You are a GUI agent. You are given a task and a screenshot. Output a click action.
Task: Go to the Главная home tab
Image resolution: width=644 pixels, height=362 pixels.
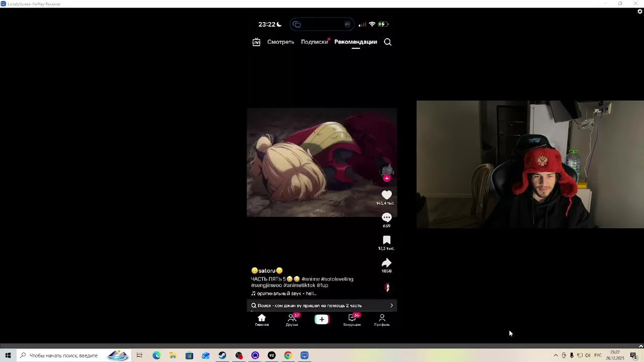point(262,320)
